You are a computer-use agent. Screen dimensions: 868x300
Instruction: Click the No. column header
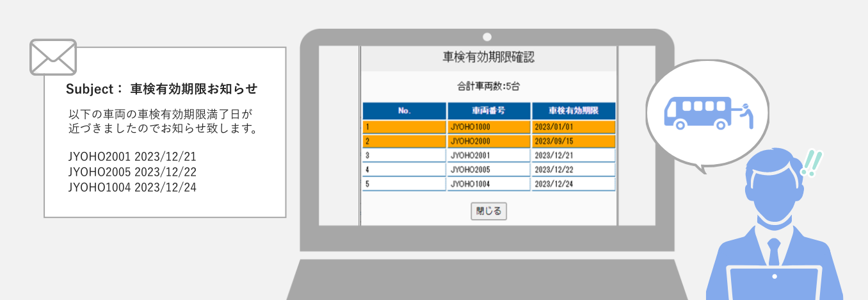[403, 111]
